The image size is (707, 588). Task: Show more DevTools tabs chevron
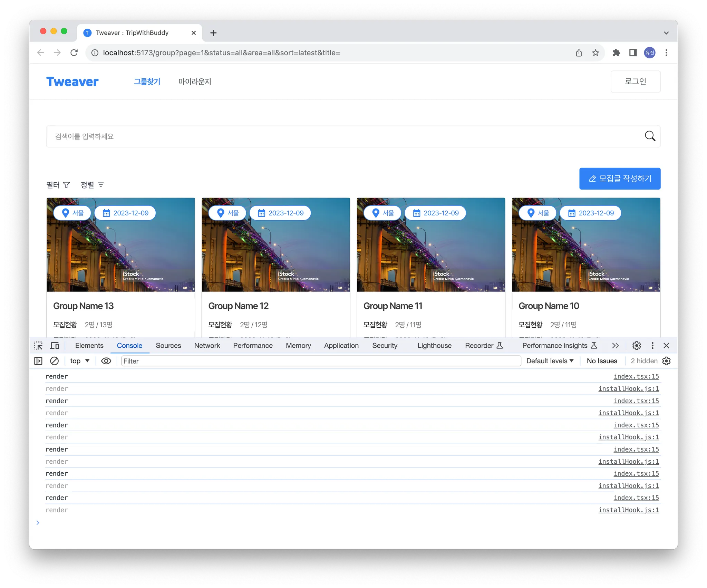pos(615,346)
